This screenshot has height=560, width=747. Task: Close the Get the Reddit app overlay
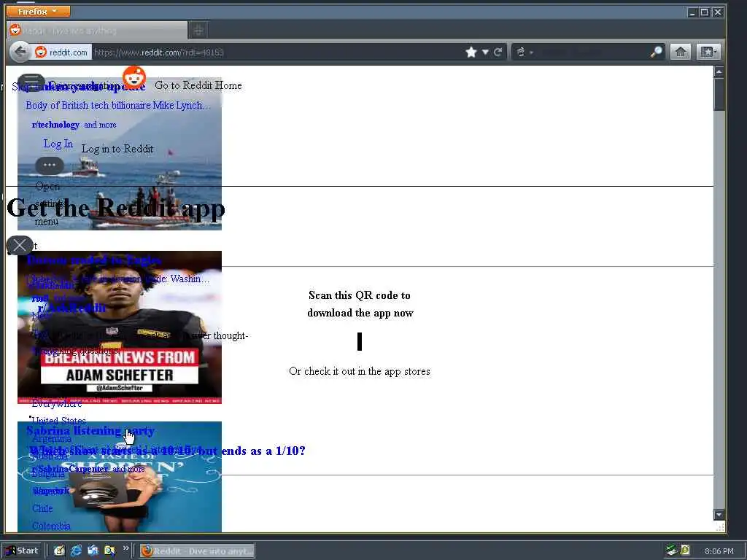click(x=20, y=245)
